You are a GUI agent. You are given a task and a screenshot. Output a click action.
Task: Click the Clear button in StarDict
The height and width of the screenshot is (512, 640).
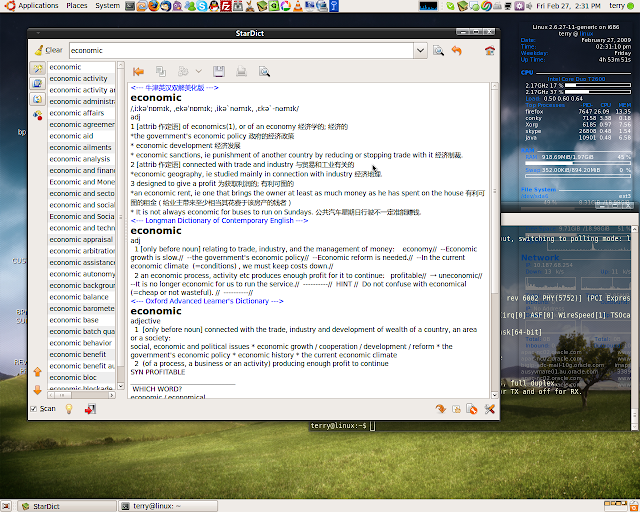(x=49, y=50)
